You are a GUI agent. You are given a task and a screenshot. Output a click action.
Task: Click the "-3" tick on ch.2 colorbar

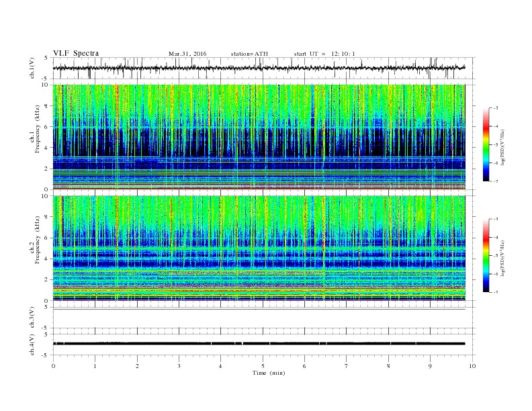[x=495, y=219]
